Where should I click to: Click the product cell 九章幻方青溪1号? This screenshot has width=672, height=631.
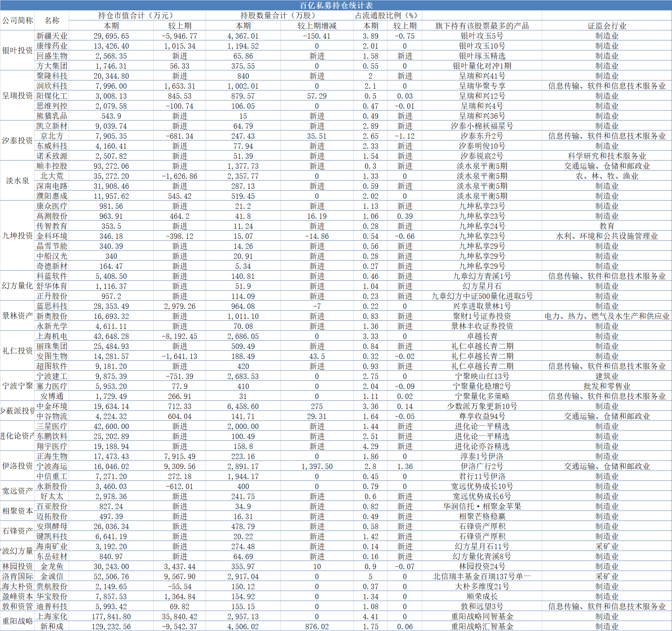coord(482,276)
